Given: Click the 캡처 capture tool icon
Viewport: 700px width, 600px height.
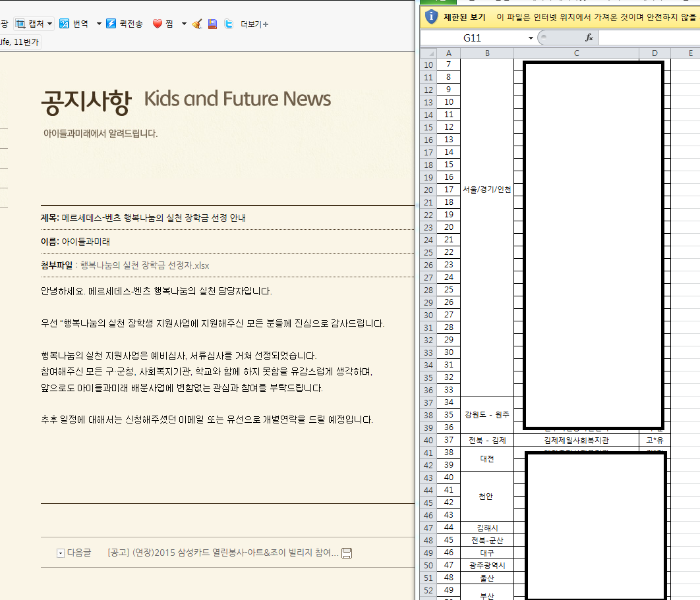Looking at the screenshot, I should coord(20,24).
